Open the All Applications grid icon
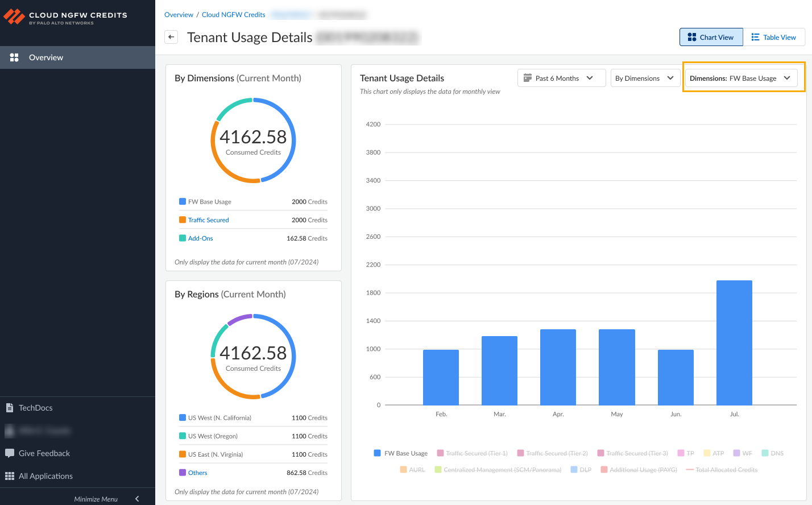The image size is (812, 505). click(x=10, y=476)
